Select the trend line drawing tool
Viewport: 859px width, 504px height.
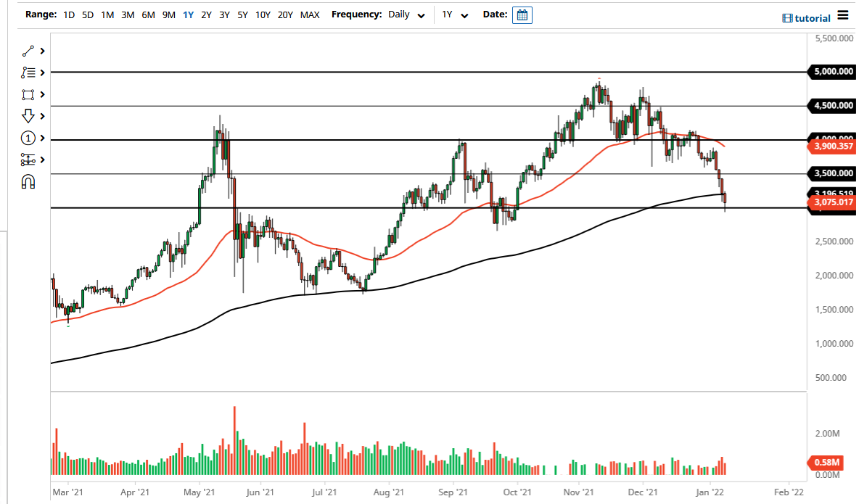(28, 51)
